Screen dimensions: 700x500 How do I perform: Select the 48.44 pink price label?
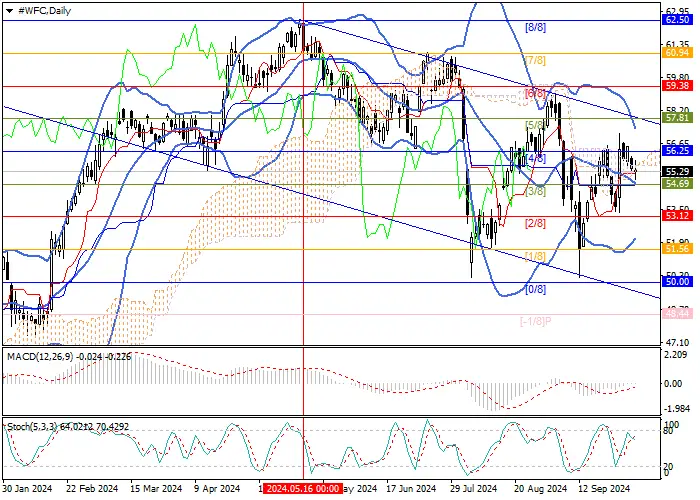[677, 314]
